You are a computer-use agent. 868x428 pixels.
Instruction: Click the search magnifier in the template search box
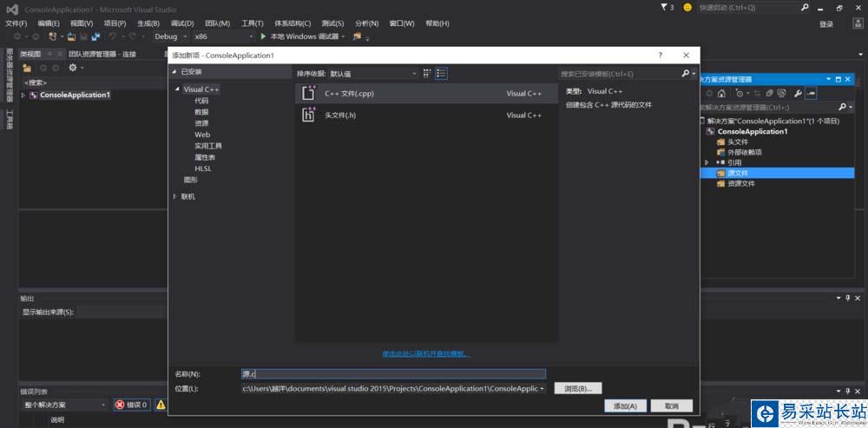coord(685,73)
